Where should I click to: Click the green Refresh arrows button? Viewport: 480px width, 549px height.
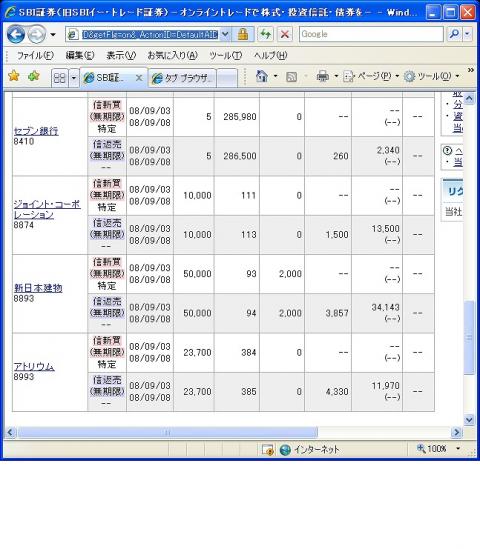266,34
